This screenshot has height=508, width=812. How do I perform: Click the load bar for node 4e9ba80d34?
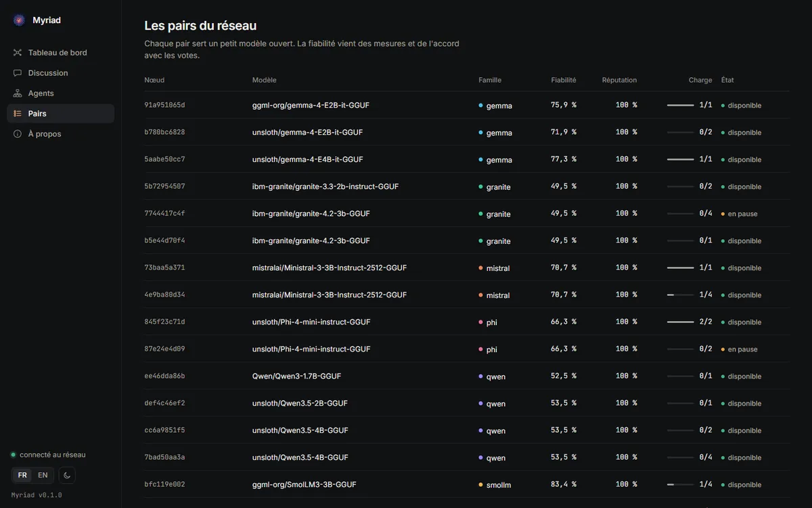coord(681,295)
